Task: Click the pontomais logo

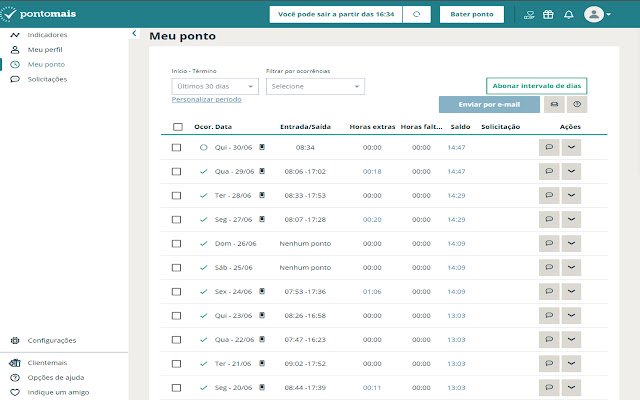Action: coord(38,14)
